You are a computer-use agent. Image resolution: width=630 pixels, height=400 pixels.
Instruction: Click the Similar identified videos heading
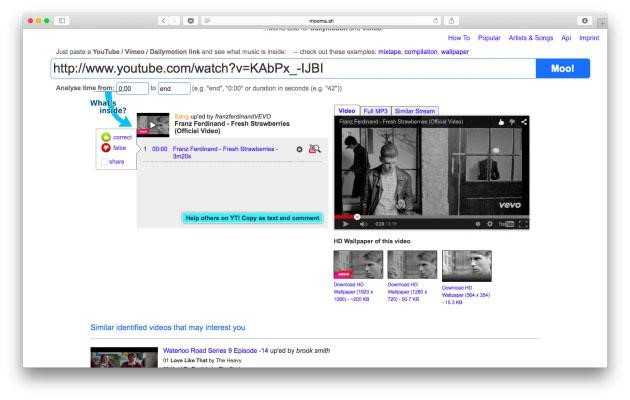point(168,328)
